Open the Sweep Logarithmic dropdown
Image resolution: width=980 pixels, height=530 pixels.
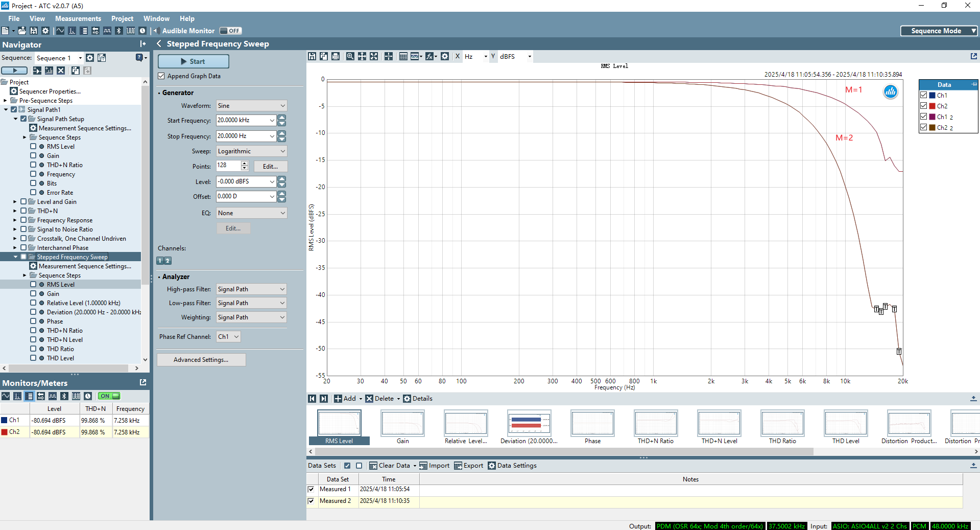251,151
